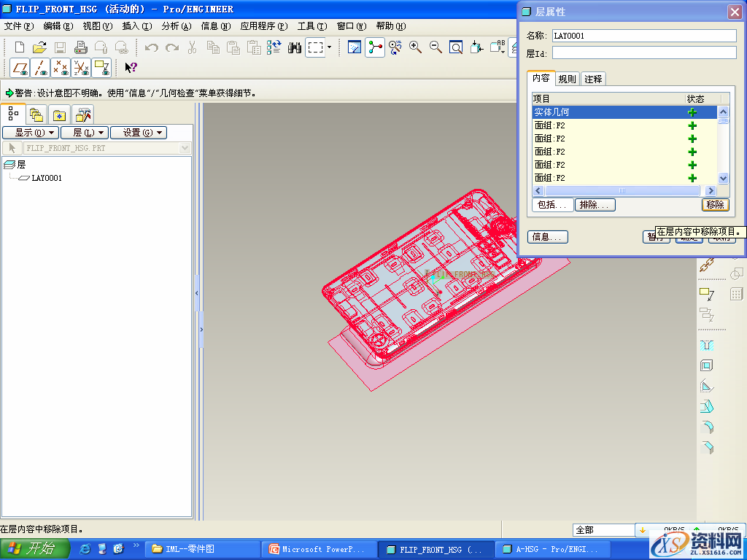The image size is (747, 560).
Task: Toggle datum axis display
Action: [x=41, y=68]
